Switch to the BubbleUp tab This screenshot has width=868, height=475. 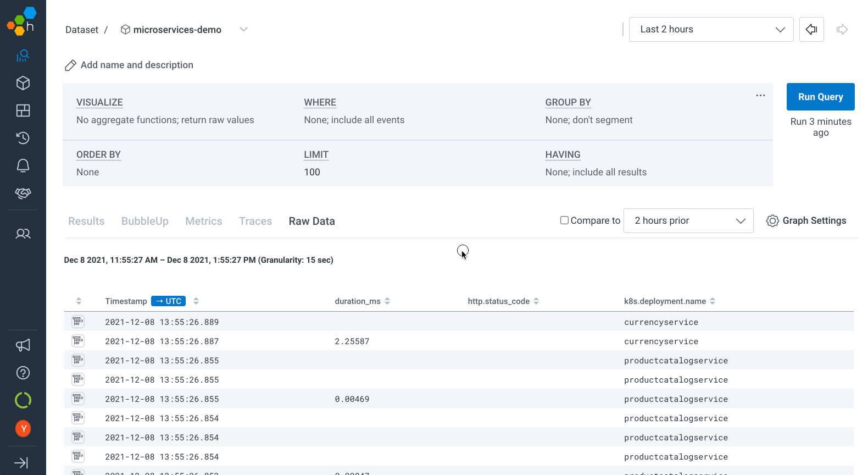(x=145, y=221)
